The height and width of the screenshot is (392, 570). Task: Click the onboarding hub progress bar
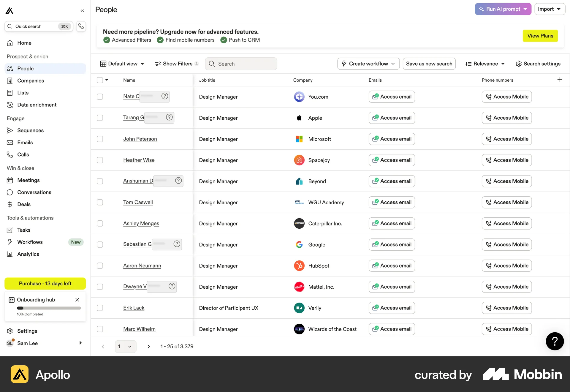click(x=49, y=308)
